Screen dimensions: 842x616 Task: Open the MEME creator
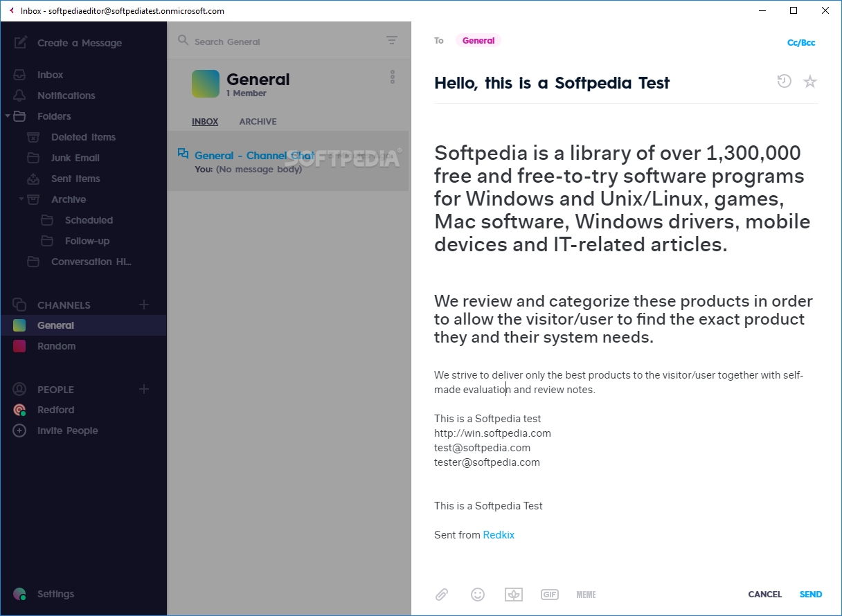pyautogui.click(x=586, y=595)
